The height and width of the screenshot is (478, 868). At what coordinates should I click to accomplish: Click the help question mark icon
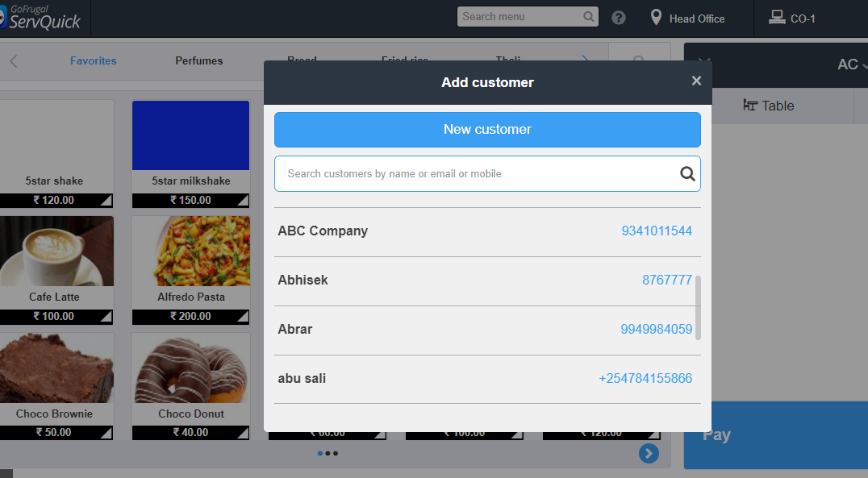click(619, 18)
